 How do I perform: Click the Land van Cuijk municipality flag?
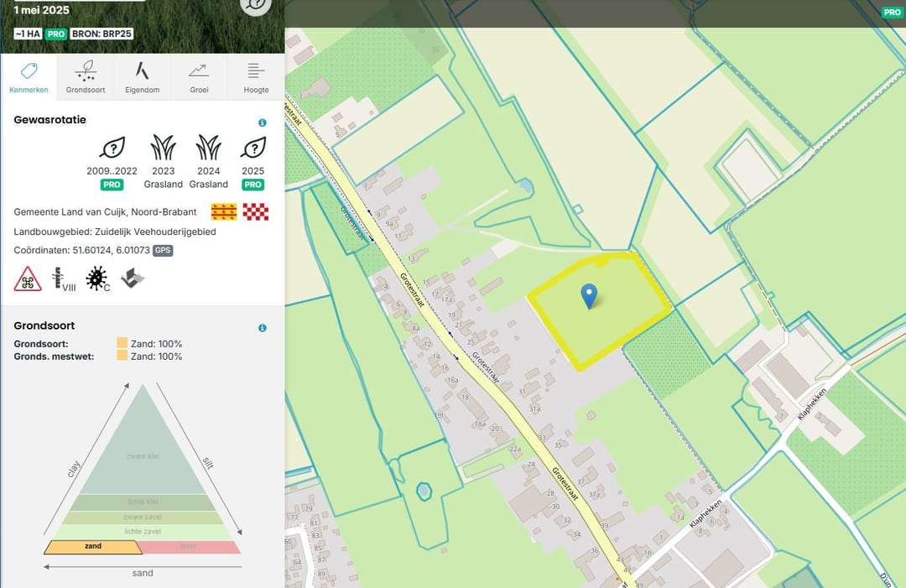223,212
